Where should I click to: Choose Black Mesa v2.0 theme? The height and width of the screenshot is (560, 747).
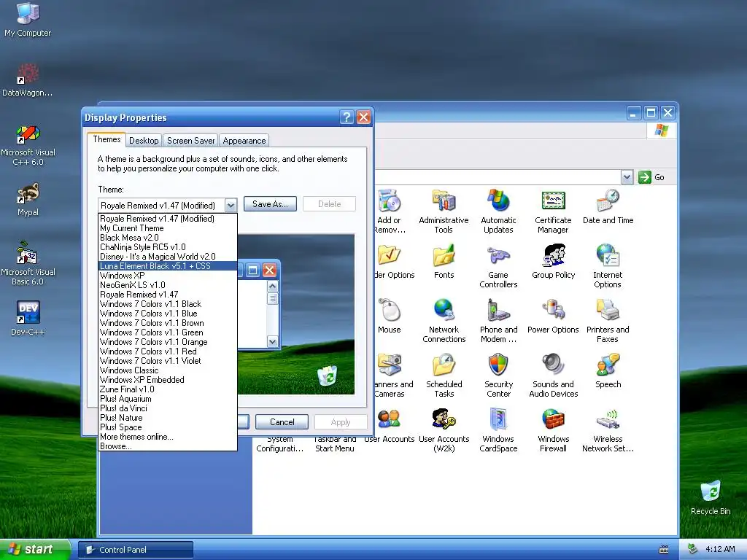pos(168,237)
